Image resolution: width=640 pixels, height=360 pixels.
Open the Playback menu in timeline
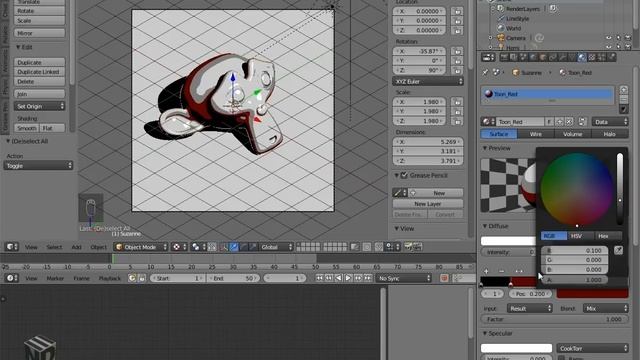click(110, 278)
